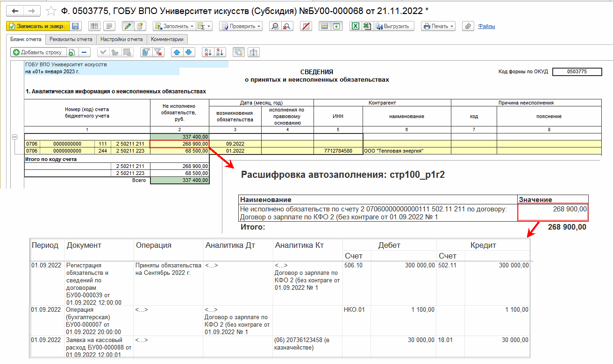Open the Файлы link
This screenshot has width=613, height=364.
[x=486, y=26]
